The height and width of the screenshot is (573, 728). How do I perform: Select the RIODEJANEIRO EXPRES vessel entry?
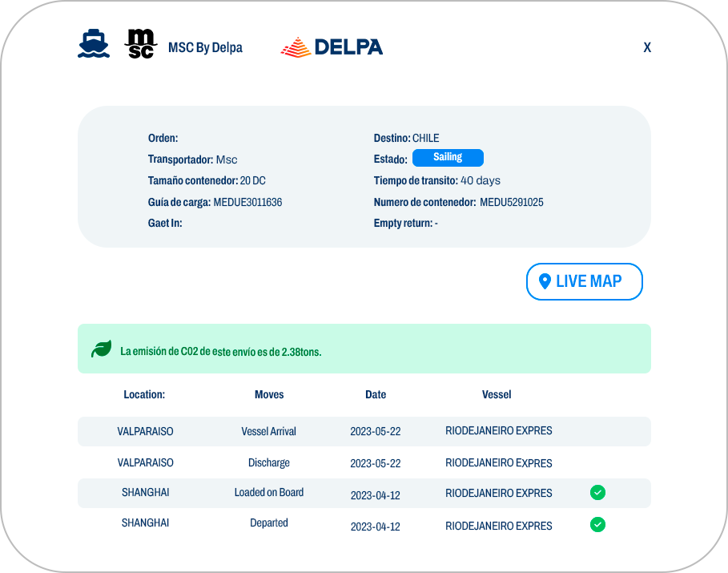(499, 431)
